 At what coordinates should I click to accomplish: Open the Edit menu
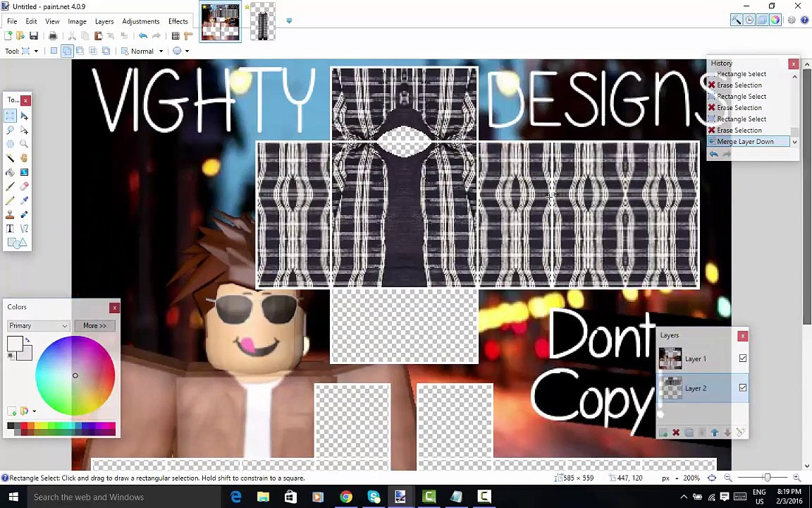(x=31, y=21)
